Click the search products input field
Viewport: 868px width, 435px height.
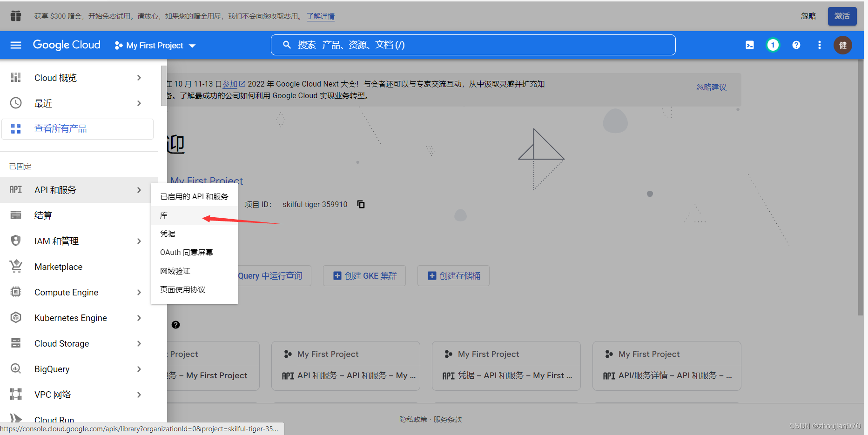[x=473, y=45]
